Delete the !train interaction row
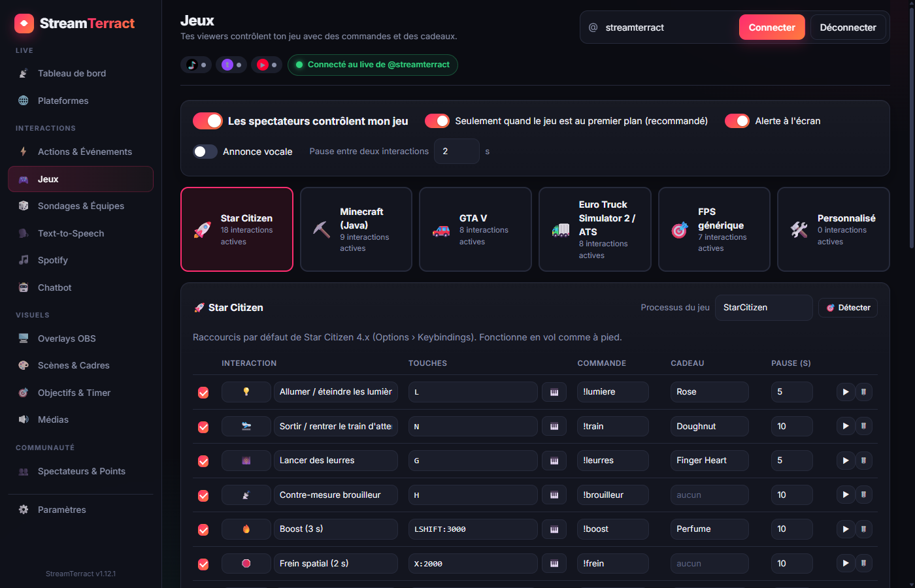 click(863, 426)
